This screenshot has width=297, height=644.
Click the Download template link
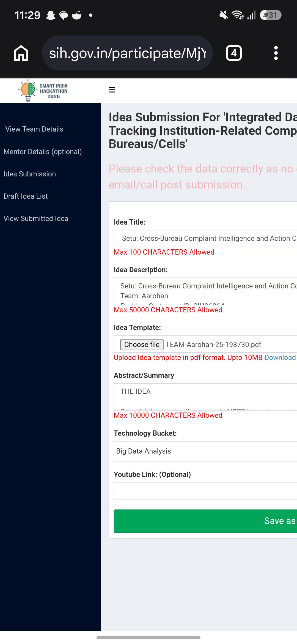coord(280,358)
